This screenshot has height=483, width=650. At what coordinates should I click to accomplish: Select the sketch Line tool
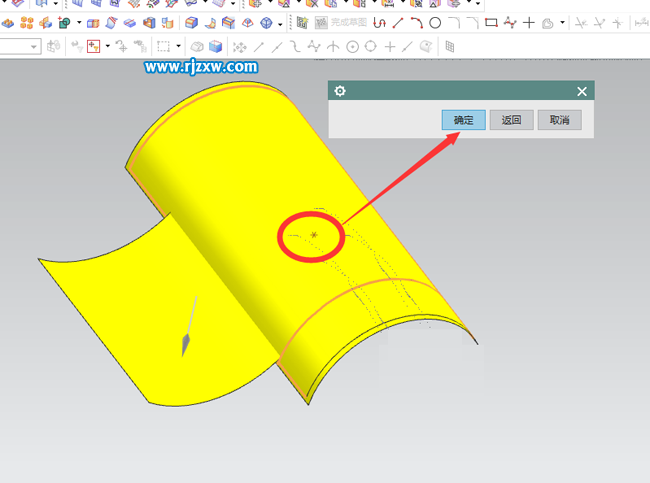(398, 22)
